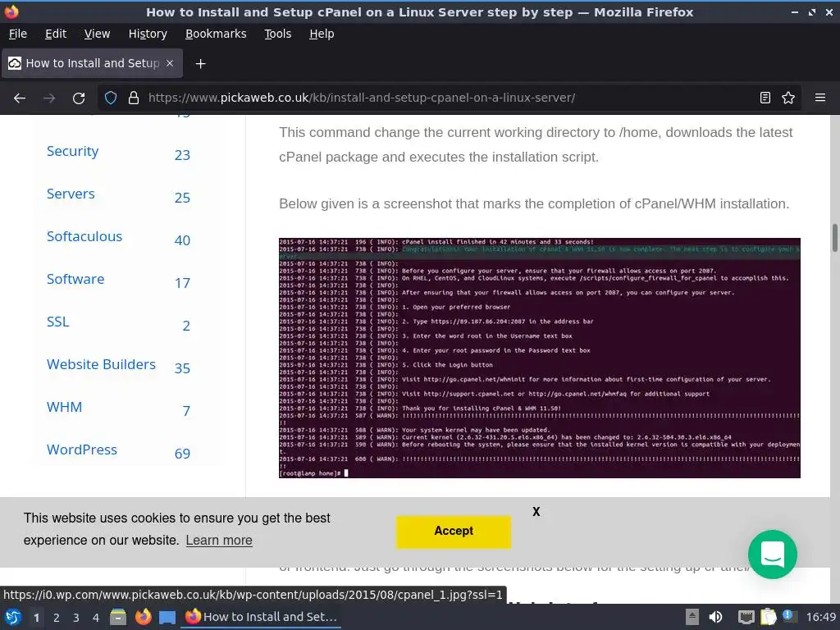Open the WHM category

click(x=64, y=407)
